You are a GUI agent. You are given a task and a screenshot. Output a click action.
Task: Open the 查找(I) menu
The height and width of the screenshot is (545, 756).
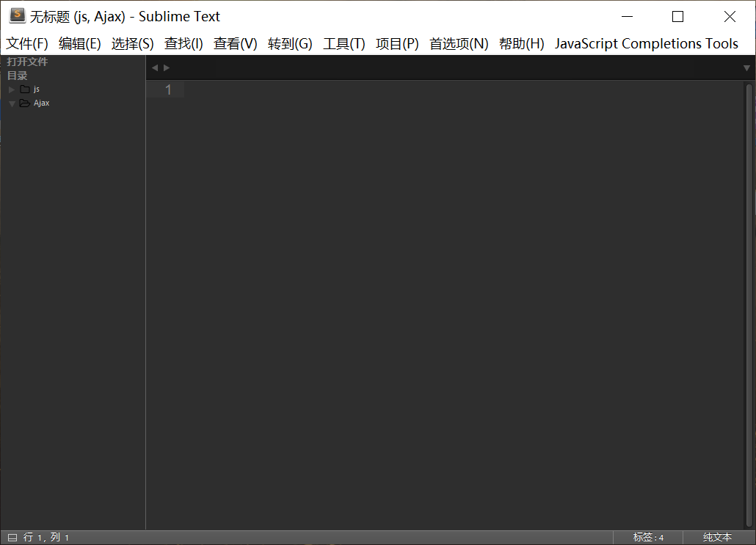tap(183, 44)
